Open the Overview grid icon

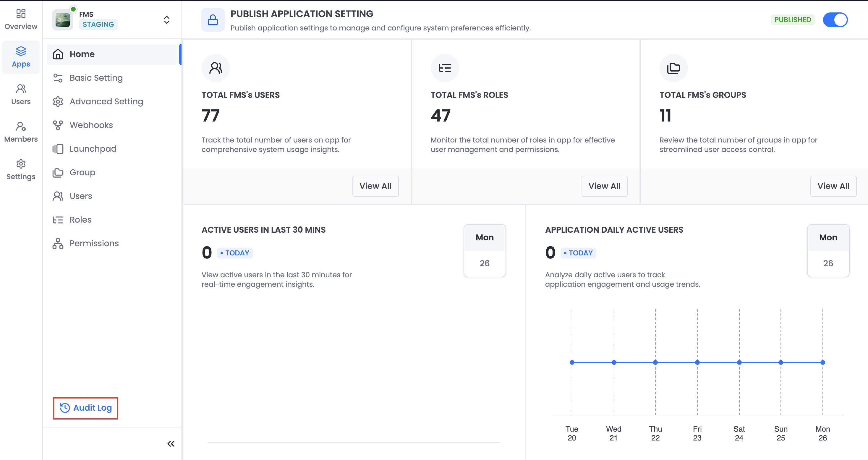21,14
